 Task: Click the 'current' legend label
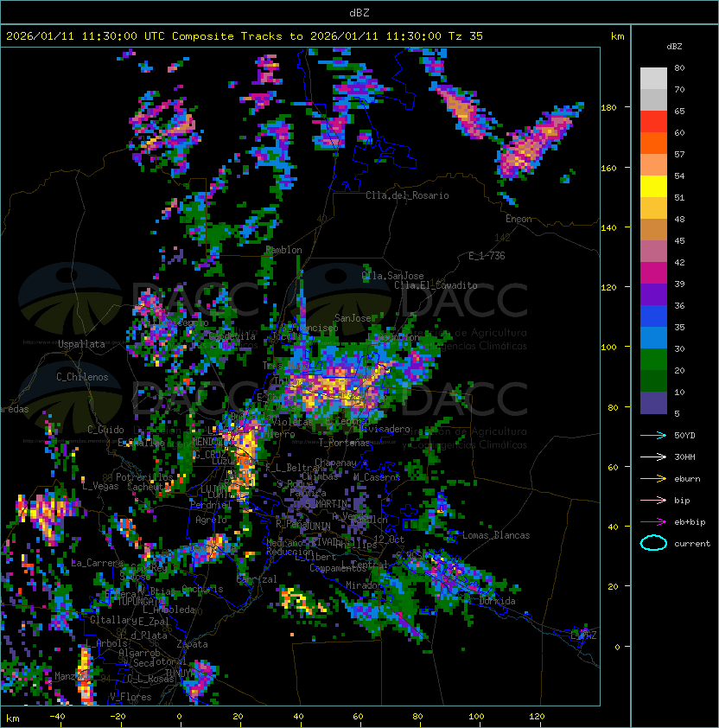(x=692, y=543)
